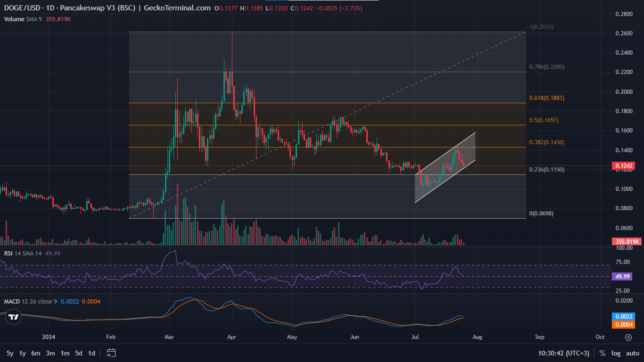Click the Apr label on time axis
Image resolution: width=644 pixels, height=362 pixels.
[x=231, y=337]
